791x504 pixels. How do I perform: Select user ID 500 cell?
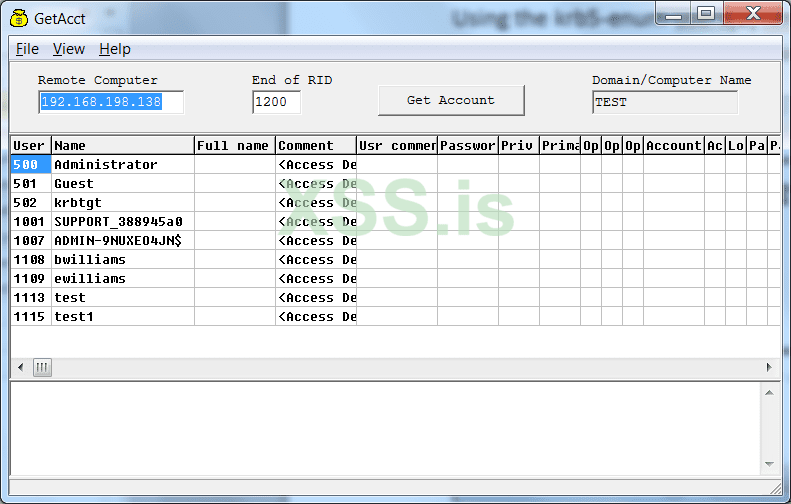pos(31,164)
